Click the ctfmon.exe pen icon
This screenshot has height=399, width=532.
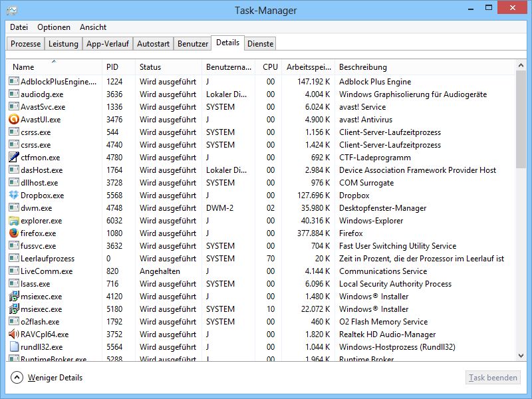pyautogui.click(x=13, y=157)
